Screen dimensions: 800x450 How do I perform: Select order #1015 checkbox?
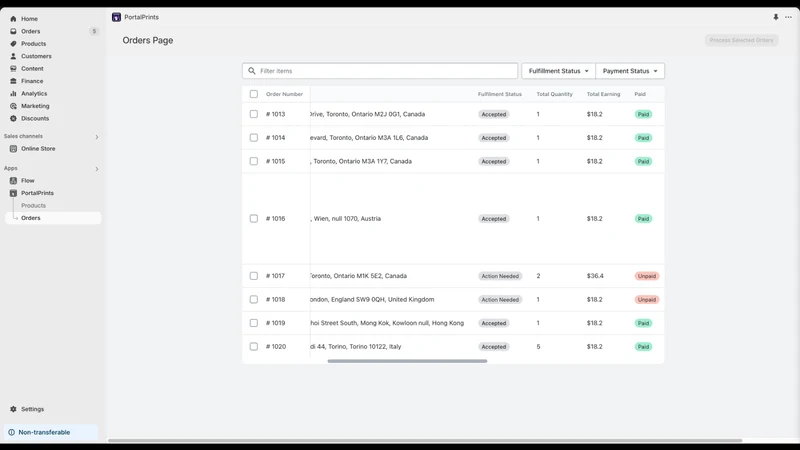[254, 161]
